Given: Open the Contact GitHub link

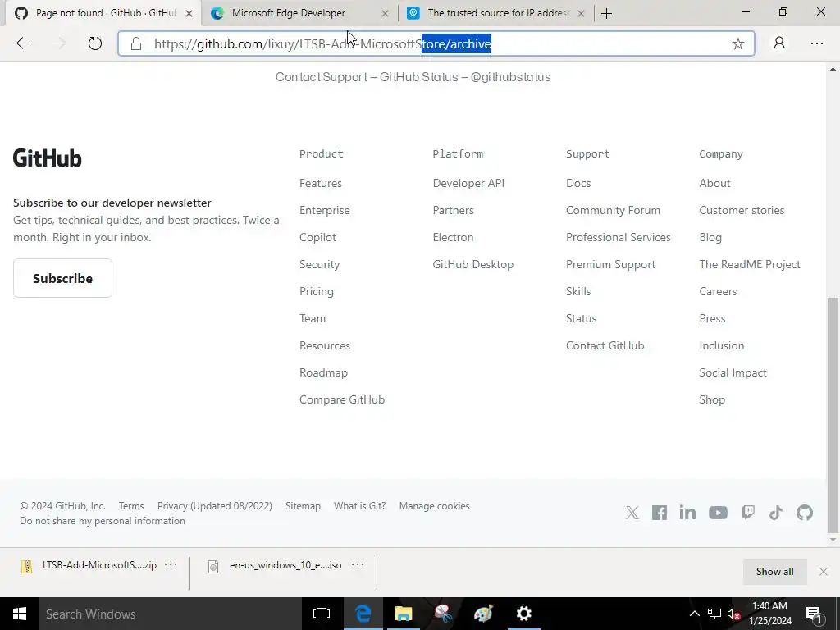Looking at the screenshot, I should click(x=605, y=345).
